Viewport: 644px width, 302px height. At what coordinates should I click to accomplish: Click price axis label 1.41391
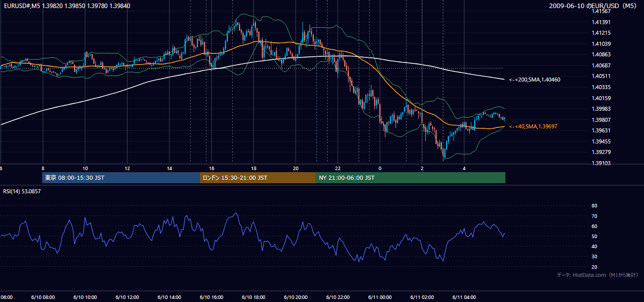601,22
